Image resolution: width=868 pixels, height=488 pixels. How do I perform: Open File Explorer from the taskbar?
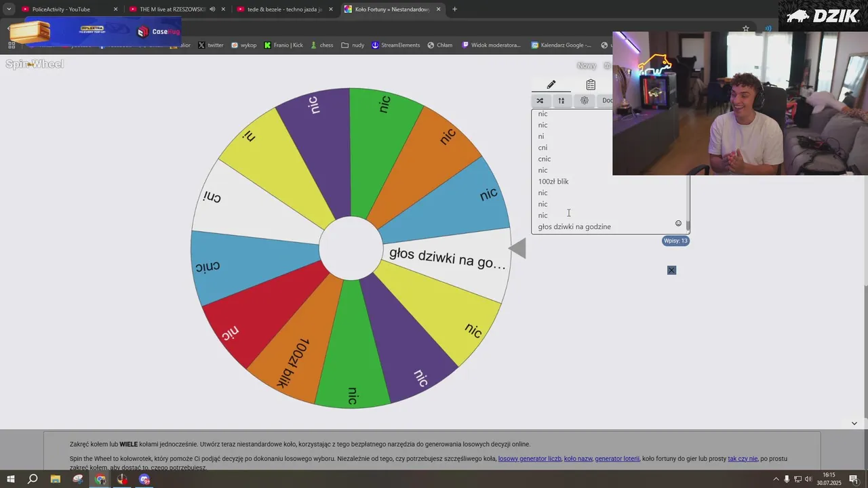56,479
